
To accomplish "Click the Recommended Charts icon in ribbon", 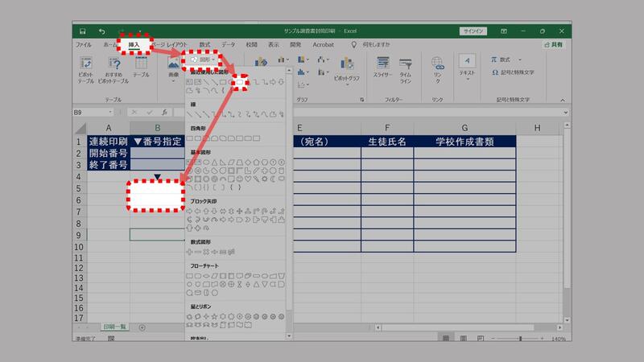I will [x=261, y=63].
